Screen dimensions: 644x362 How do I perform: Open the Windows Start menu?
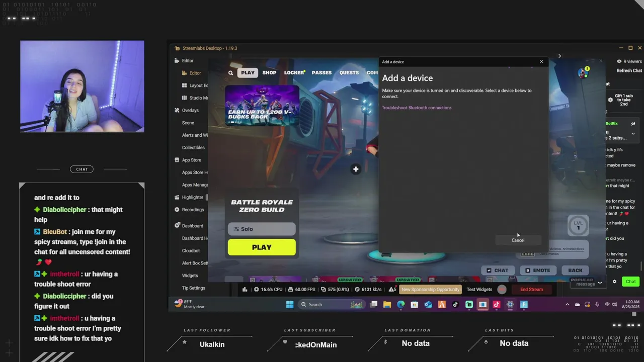click(x=290, y=304)
